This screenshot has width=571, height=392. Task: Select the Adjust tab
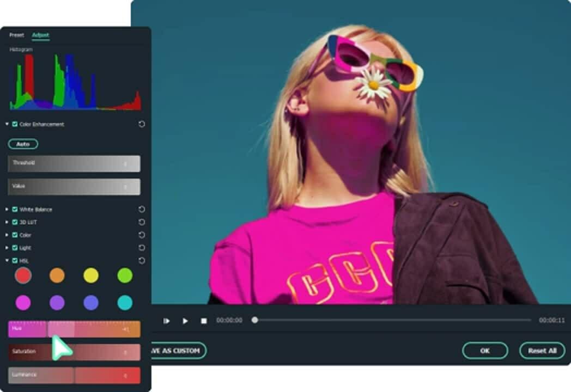[x=40, y=35]
